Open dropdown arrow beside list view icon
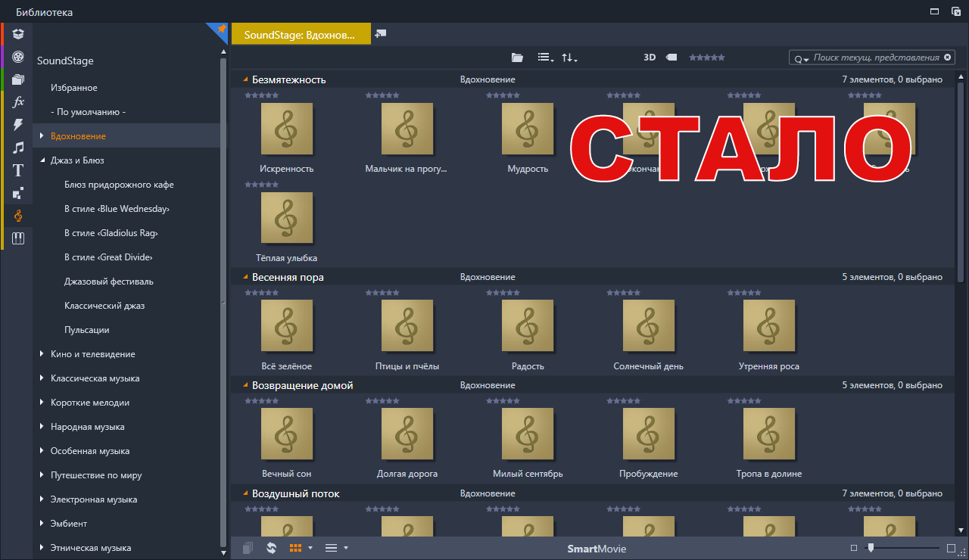The image size is (969, 560). click(x=346, y=548)
